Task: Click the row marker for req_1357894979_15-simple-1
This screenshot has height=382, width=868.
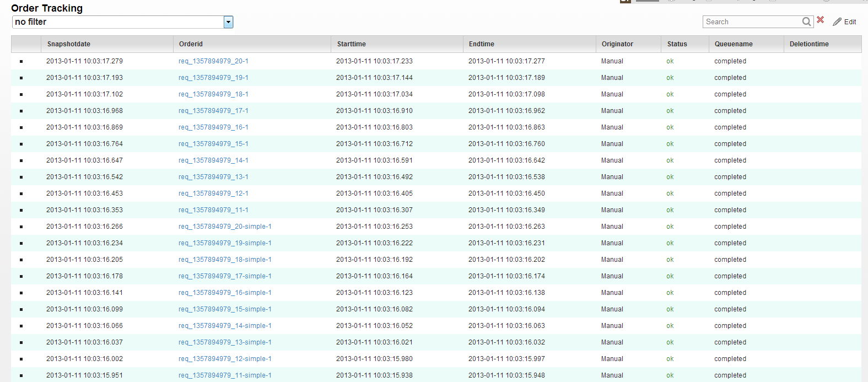Action: point(21,310)
